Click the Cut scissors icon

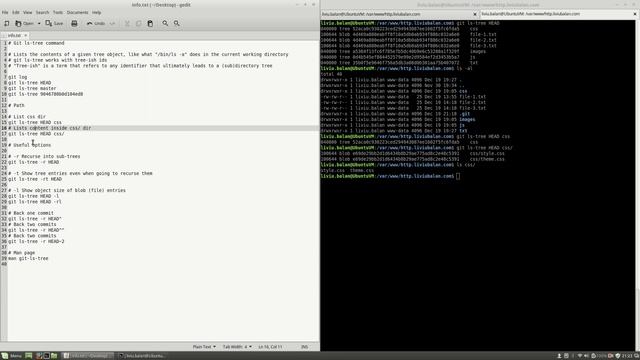tap(127, 24)
